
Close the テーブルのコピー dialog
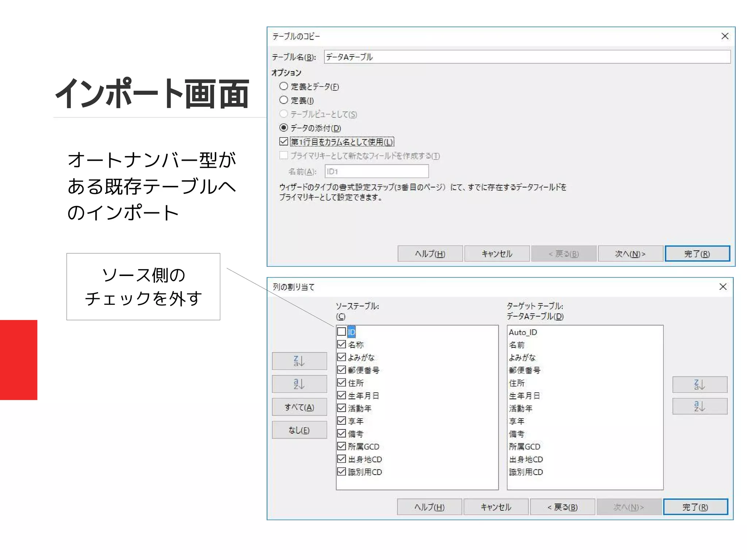(725, 36)
